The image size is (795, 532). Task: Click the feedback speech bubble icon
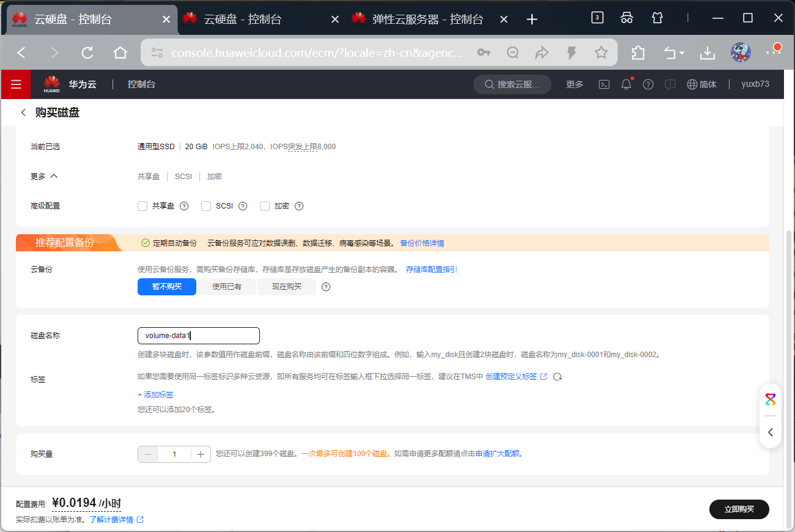point(670,84)
